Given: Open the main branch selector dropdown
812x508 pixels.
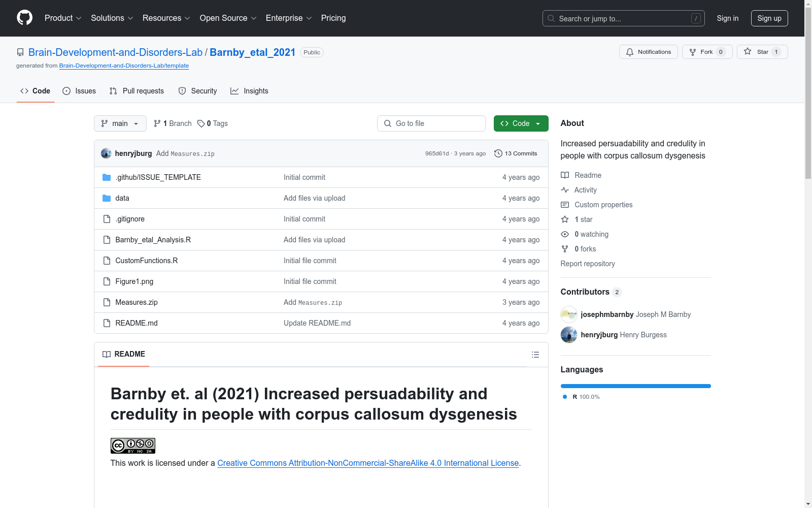Looking at the screenshot, I should [x=120, y=123].
